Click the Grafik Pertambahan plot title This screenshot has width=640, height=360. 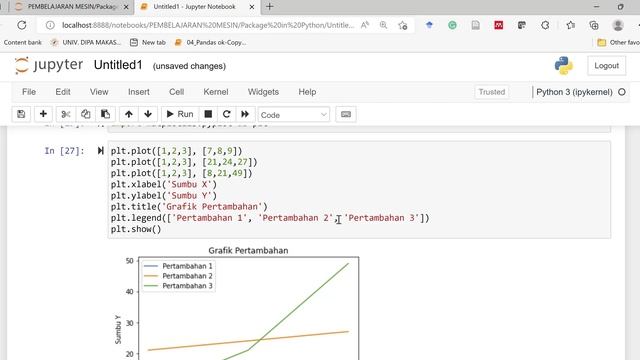[248, 251]
